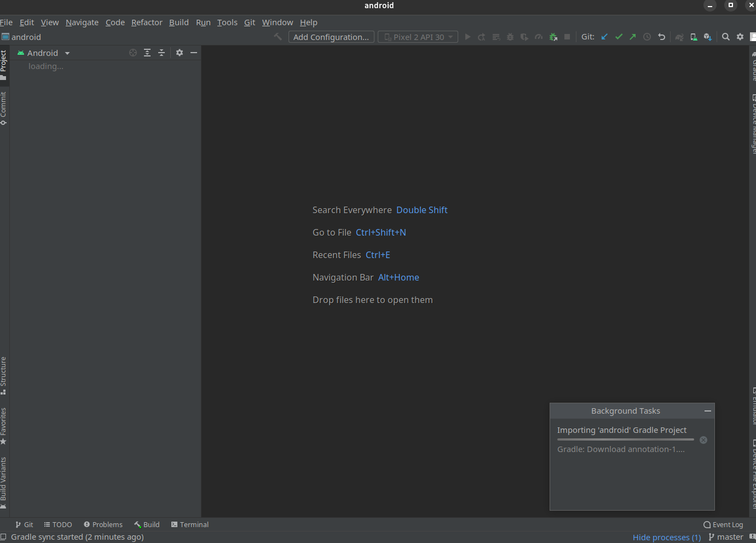Open the Android project view dropdown
The height and width of the screenshot is (543, 756).
(x=44, y=53)
